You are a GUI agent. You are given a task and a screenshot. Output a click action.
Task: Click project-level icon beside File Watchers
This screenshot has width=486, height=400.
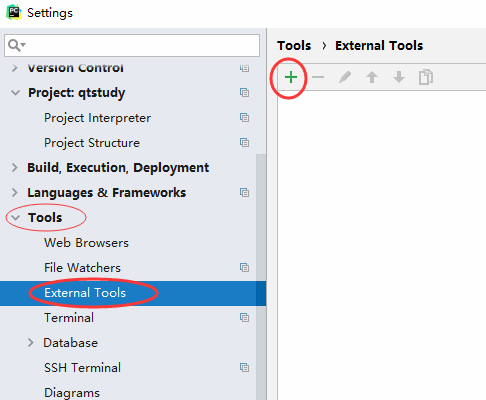click(244, 268)
